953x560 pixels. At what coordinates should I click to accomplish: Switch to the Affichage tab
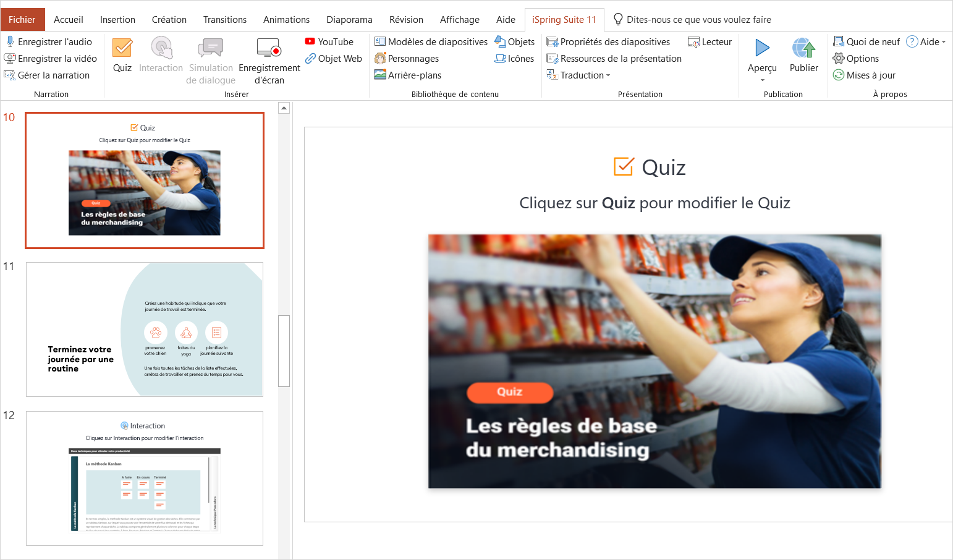click(460, 19)
